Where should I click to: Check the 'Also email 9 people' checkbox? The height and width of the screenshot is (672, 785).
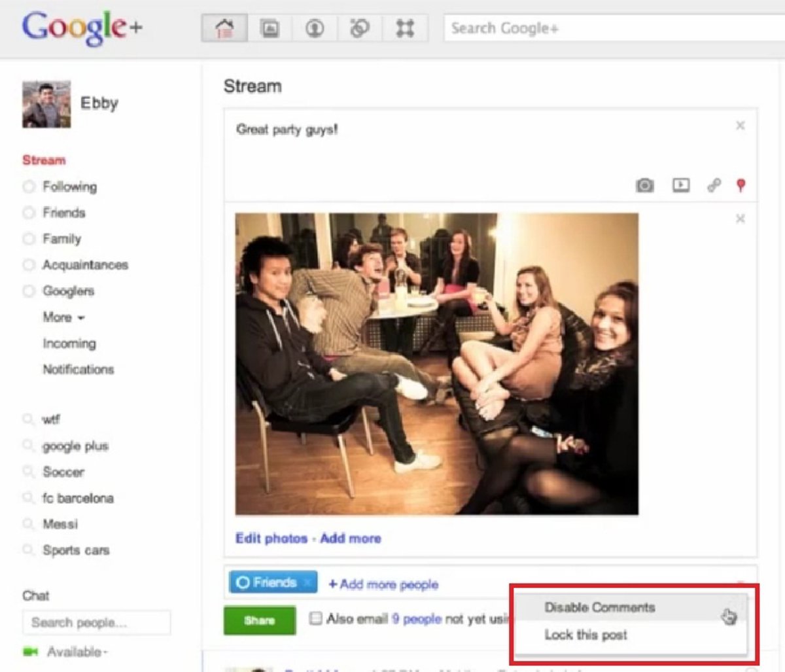click(315, 618)
